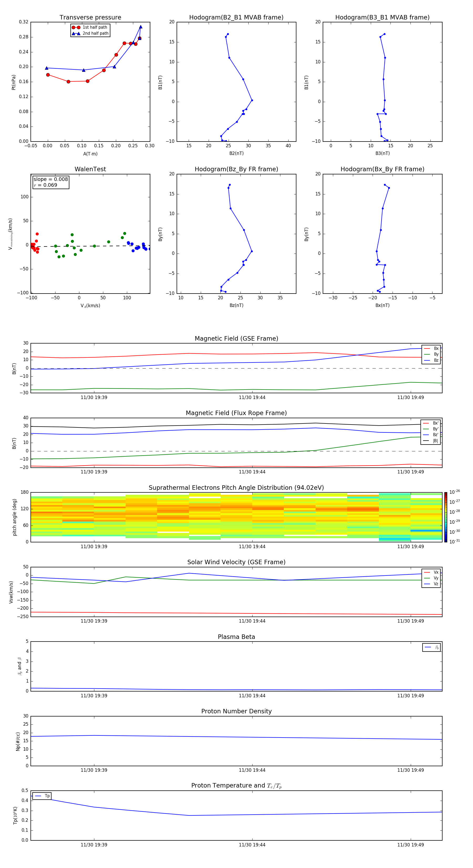Click the 'Bz(nT)' x-axis label

(236, 305)
